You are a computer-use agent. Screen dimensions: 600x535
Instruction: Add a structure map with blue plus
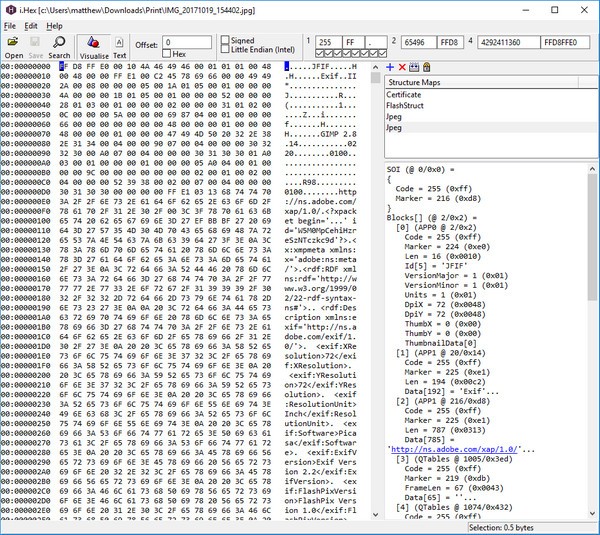390,67
